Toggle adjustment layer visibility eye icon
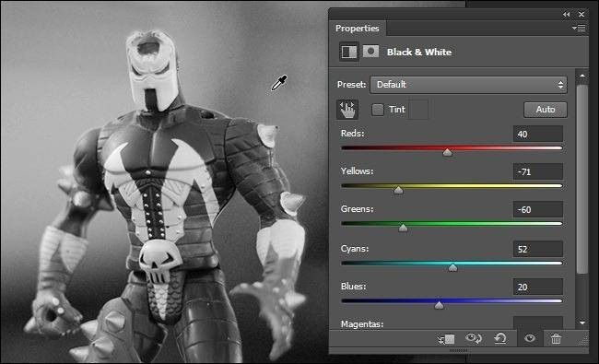This screenshot has height=364, width=599. click(x=530, y=338)
